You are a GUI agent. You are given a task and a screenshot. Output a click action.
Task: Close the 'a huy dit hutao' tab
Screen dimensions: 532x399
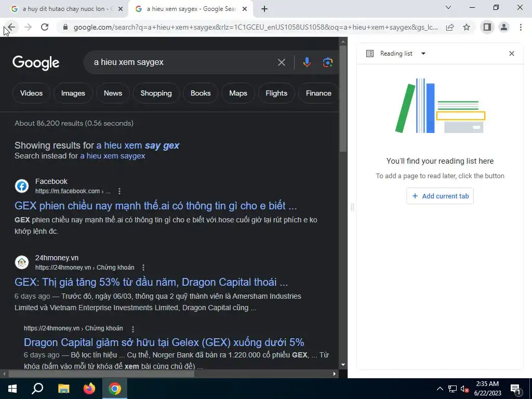[x=121, y=9]
